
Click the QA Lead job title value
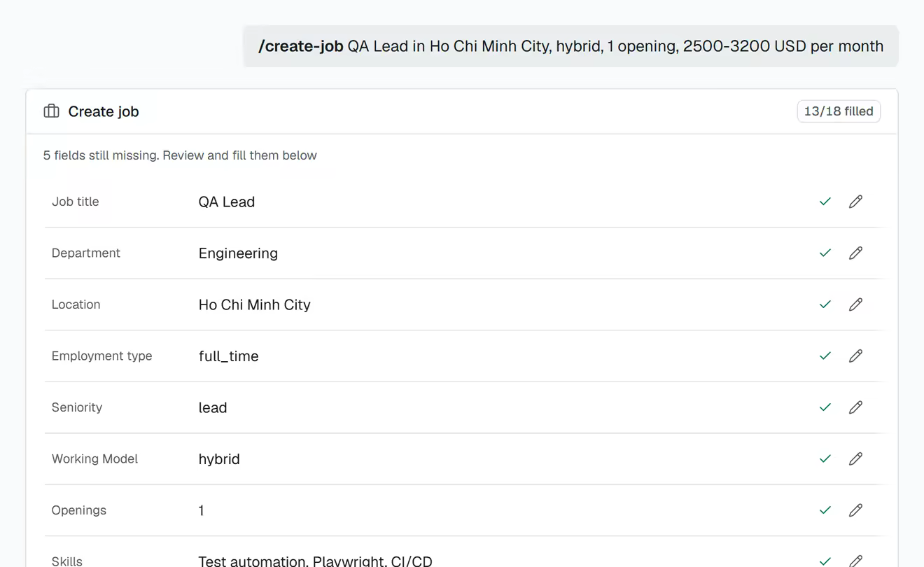(x=227, y=202)
